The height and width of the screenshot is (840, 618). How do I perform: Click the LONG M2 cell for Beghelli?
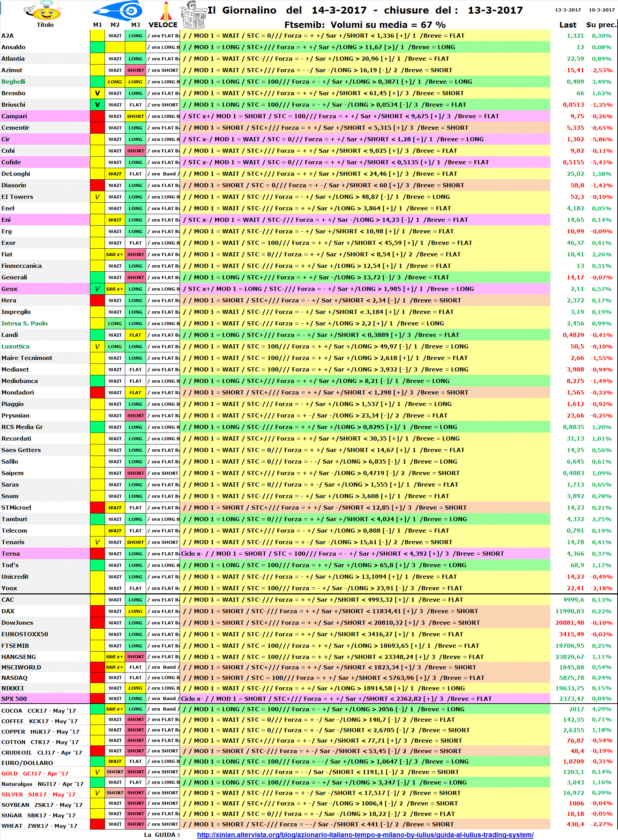(115, 82)
